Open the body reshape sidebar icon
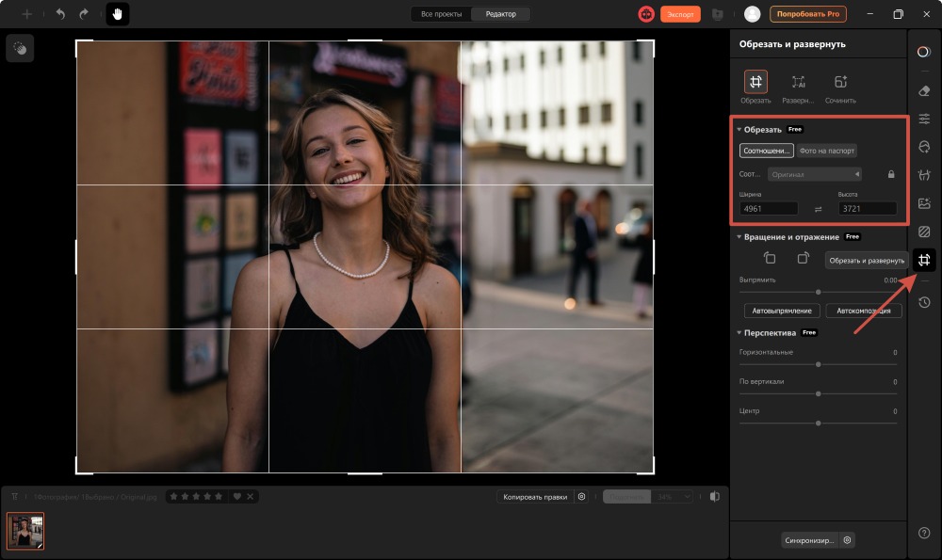Screen dimensions: 942x560 coord(924,175)
